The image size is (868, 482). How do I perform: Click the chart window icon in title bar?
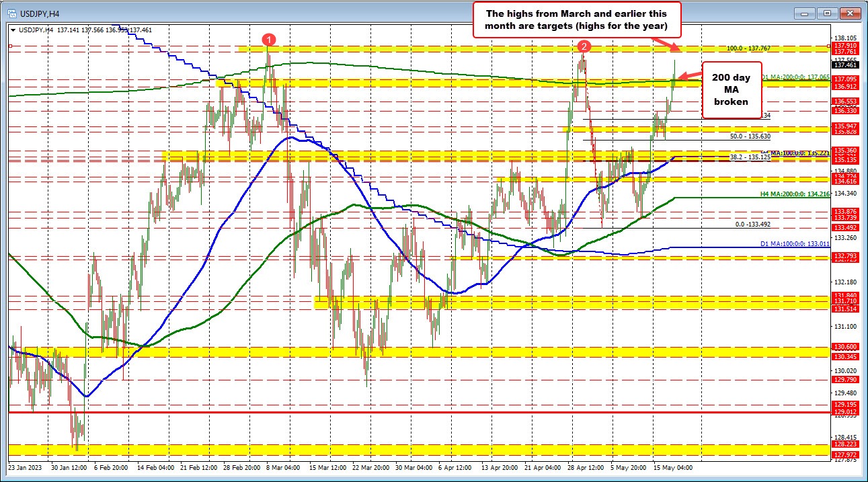(x=12, y=12)
